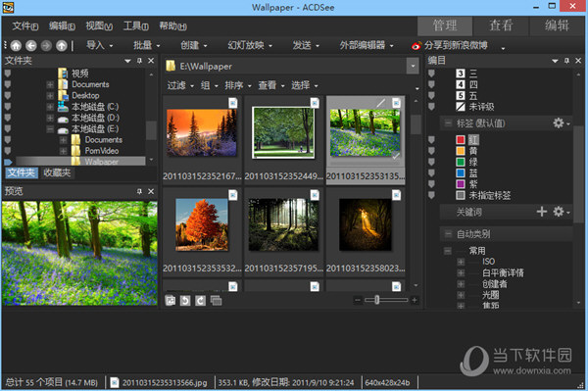This screenshot has width=588, height=391.
Task: Click the ACDSee app icon in title bar
Action: [8, 7]
